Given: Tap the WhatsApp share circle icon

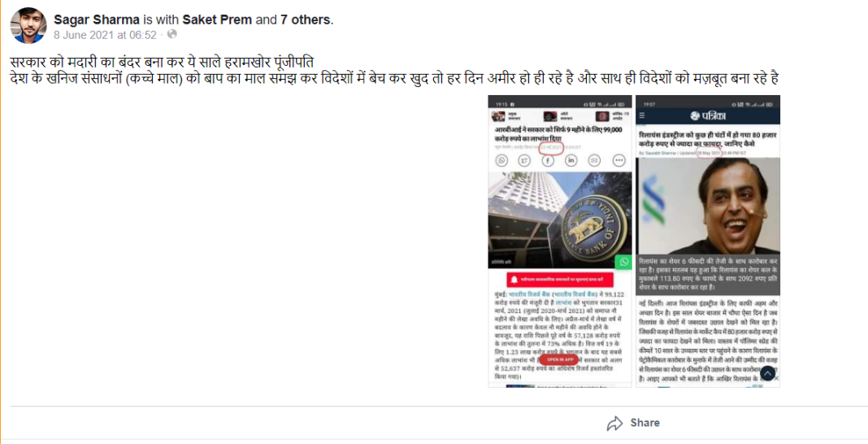Looking at the screenshot, I should point(501,160).
